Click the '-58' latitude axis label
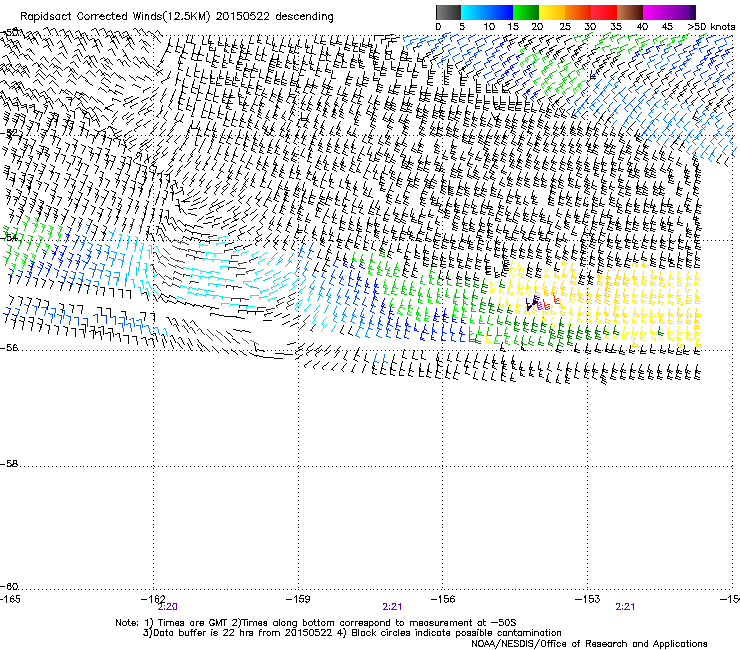Screen dimensions: 740x650 (x=9, y=464)
